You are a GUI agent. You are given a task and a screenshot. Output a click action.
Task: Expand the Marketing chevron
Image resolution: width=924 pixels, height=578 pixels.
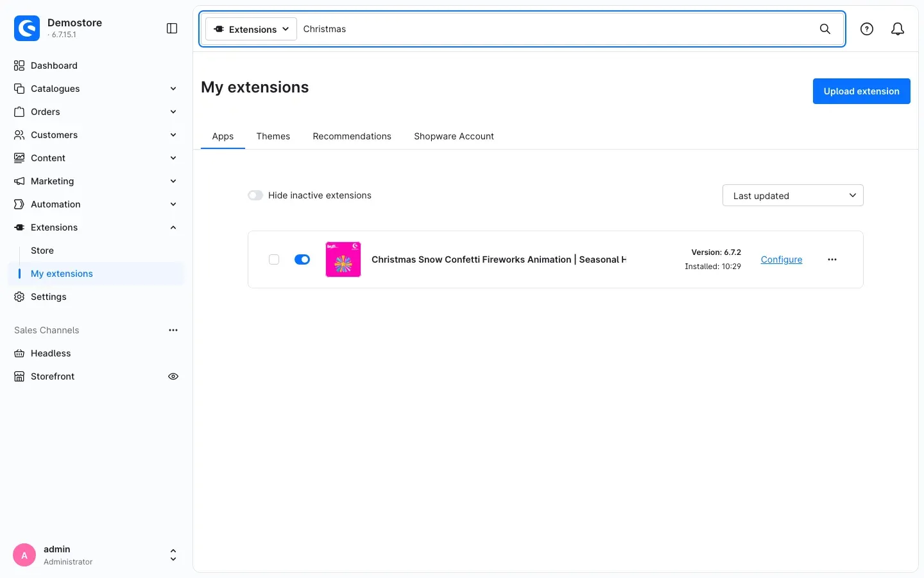[x=173, y=181]
